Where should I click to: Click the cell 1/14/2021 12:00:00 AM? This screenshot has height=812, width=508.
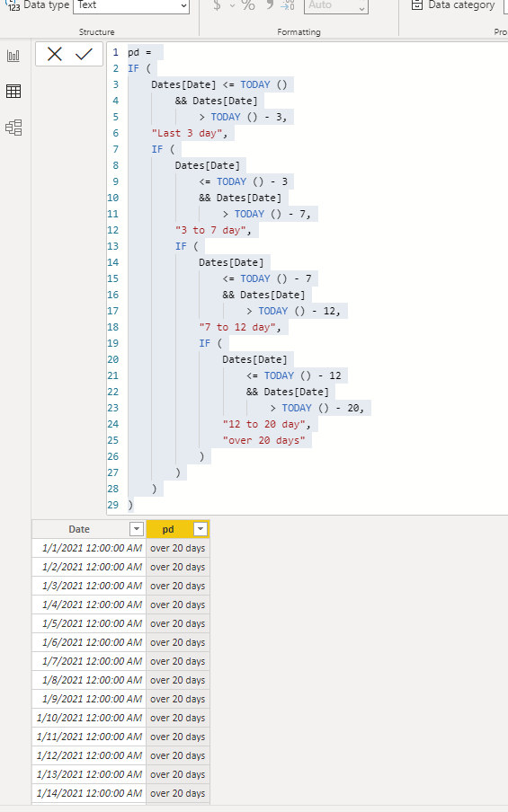89,793
